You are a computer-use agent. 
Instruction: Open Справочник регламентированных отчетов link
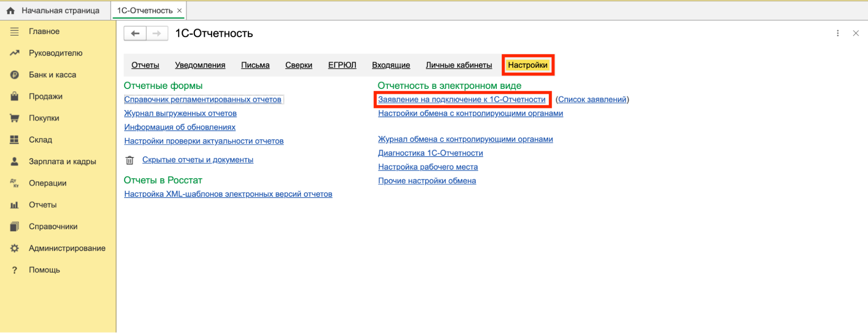pos(203,99)
